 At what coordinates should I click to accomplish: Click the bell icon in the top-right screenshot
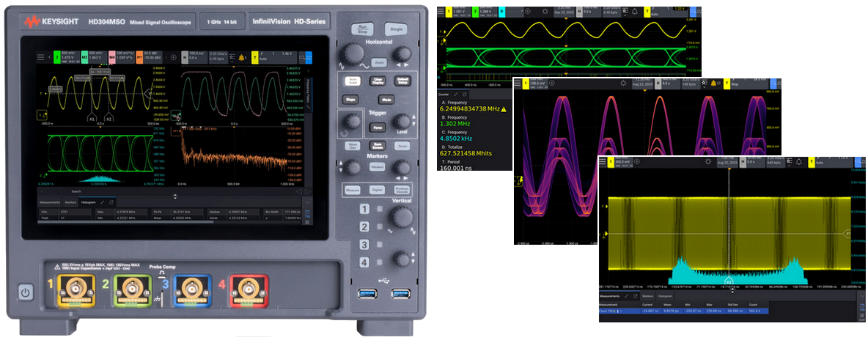click(635, 12)
